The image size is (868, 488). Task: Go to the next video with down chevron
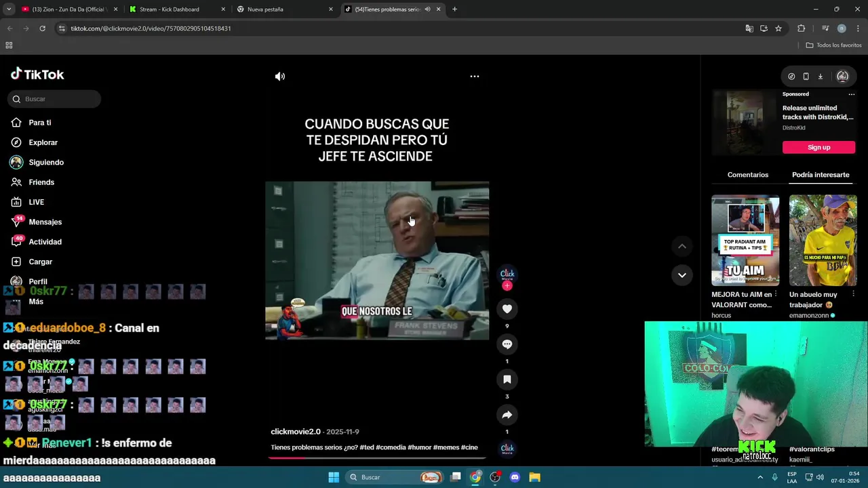[682, 275]
